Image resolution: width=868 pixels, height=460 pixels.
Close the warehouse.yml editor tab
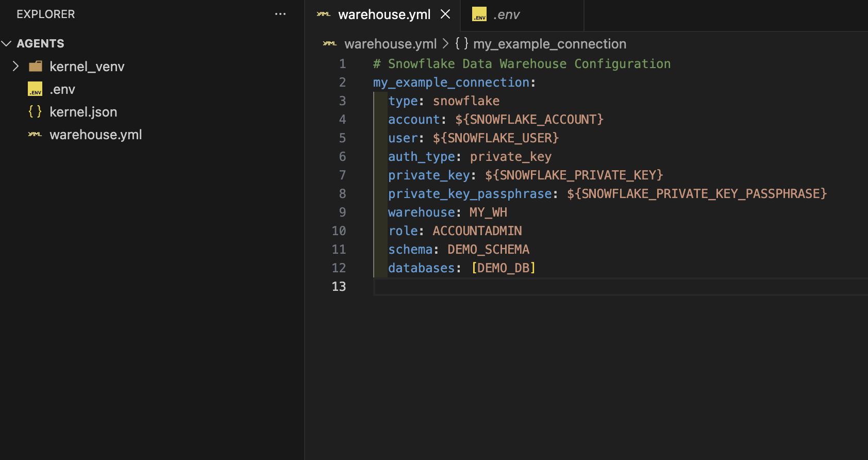point(445,14)
